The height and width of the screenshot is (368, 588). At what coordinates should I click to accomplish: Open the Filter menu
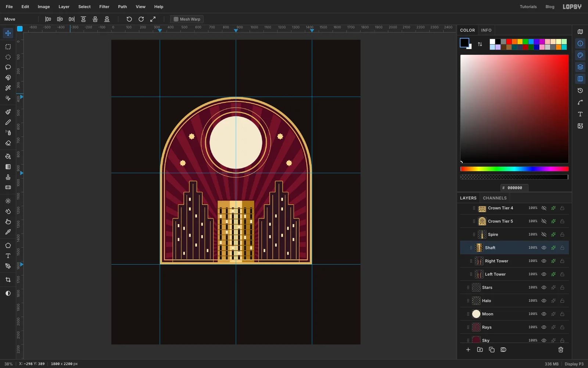point(104,7)
